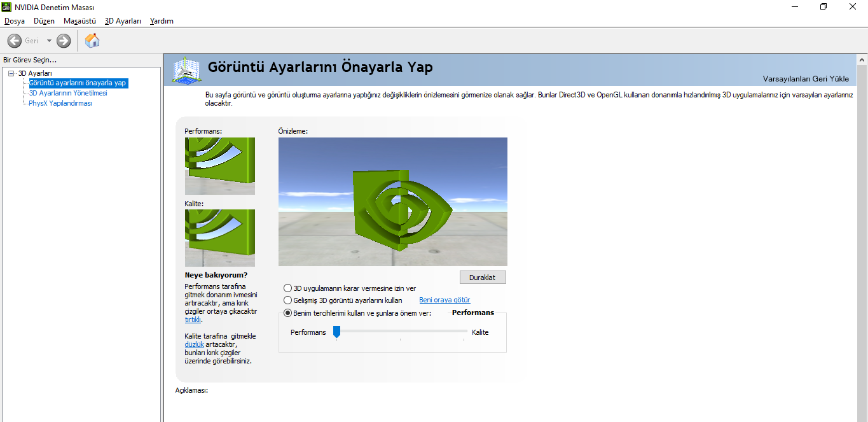Click the Performans preview thumbnail

220,166
